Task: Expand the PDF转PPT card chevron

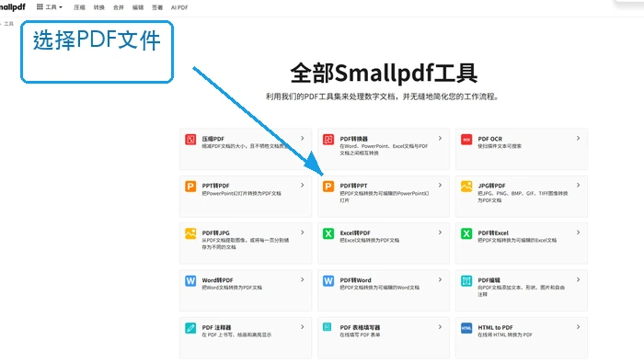Action: point(440,186)
